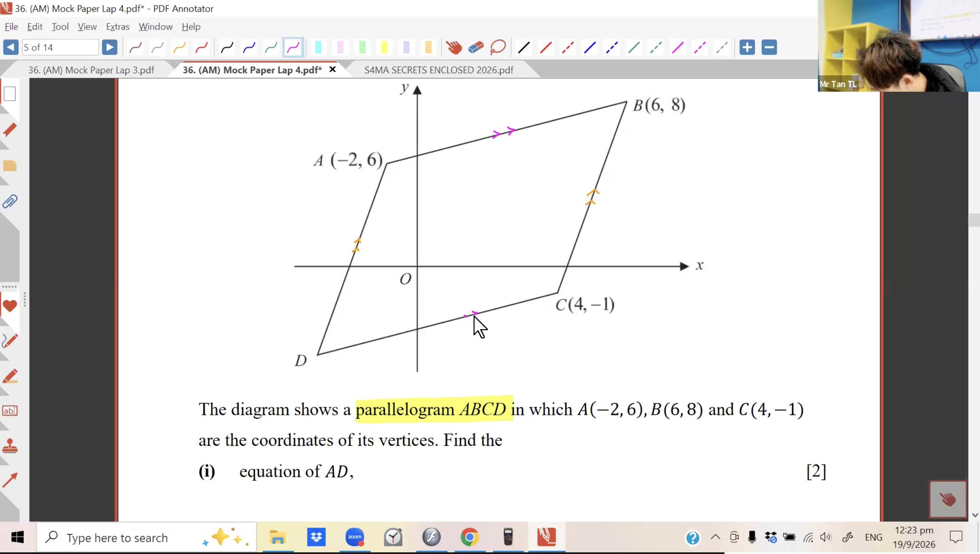Pick the dashed red line tool
This screenshot has height=554, width=980.
567,48
